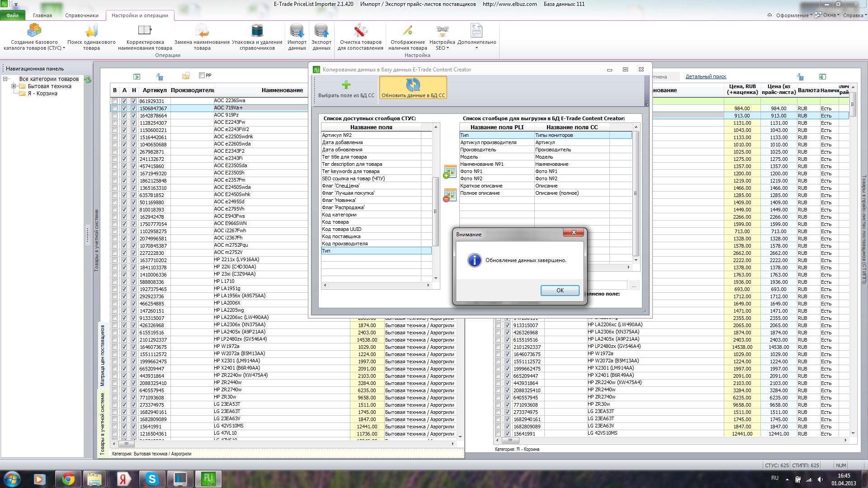Open the 'Справка' dropdown menu

click(854, 15)
